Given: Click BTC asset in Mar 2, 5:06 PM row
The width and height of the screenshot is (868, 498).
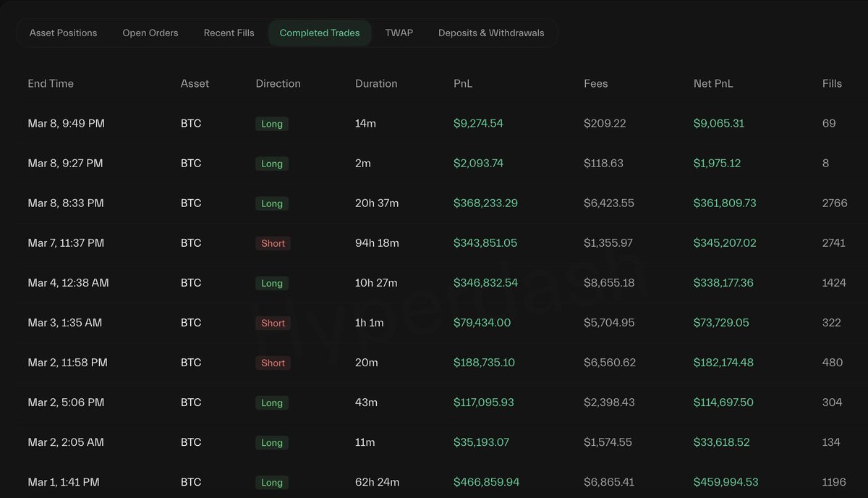Looking at the screenshot, I should (191, 402).
